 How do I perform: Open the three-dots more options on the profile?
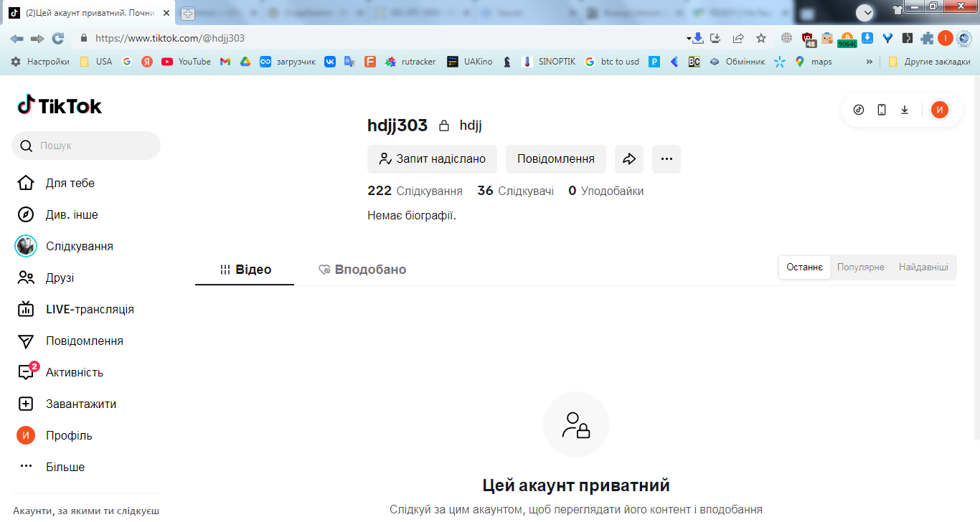click(x=666, y=159)
